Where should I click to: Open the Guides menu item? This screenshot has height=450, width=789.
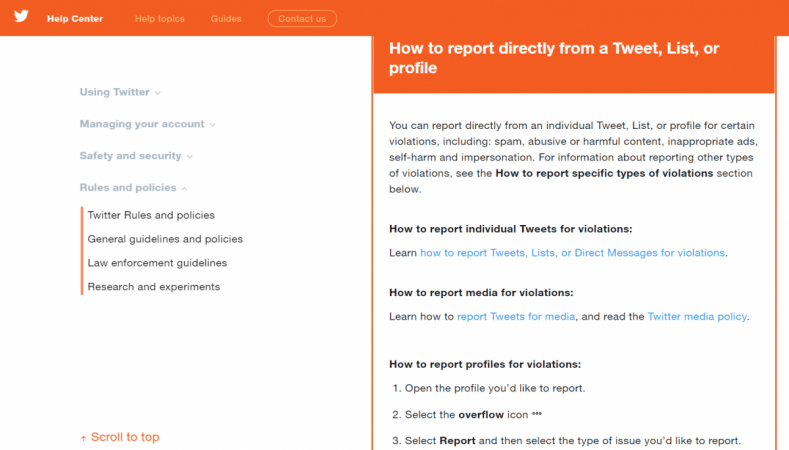(226, 19)
